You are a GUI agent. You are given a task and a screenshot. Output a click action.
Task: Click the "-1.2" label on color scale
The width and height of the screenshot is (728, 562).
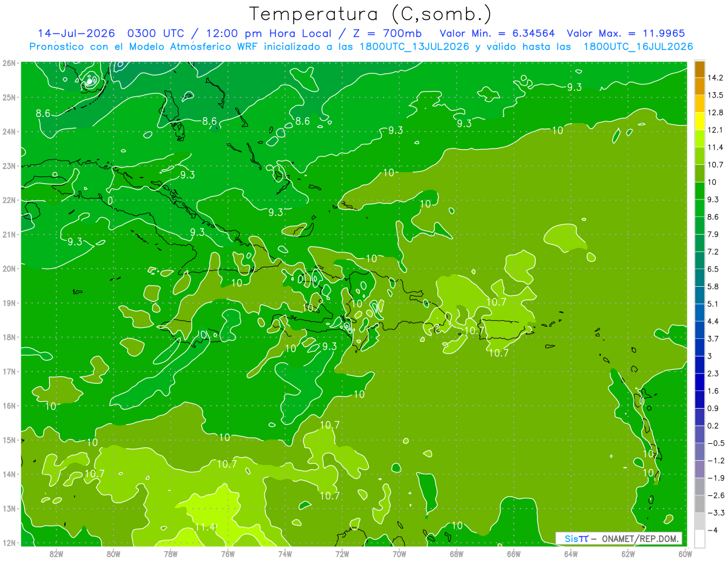click(717, 461)
